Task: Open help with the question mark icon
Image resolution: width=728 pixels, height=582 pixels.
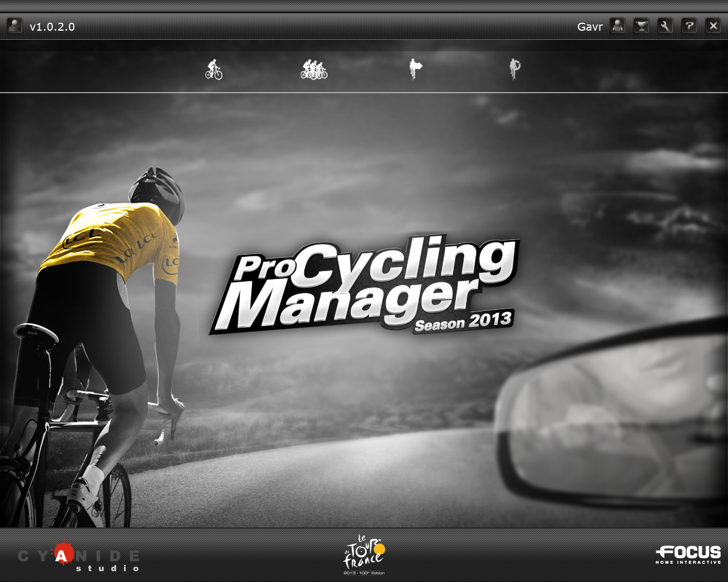Action: (x=689, y=26)
